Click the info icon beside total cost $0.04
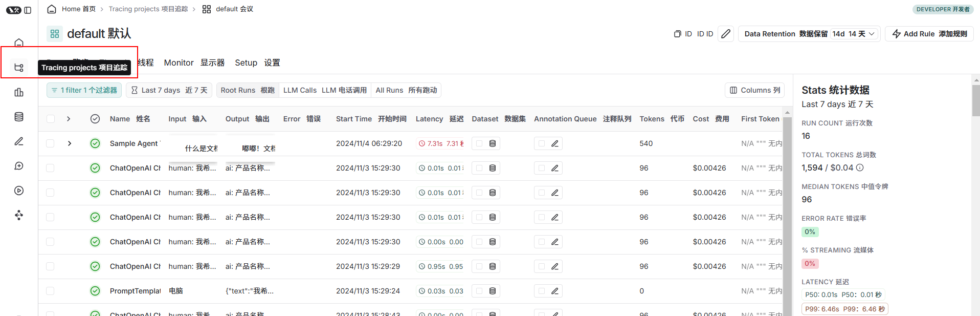980x316 pixels. (860, 167)
